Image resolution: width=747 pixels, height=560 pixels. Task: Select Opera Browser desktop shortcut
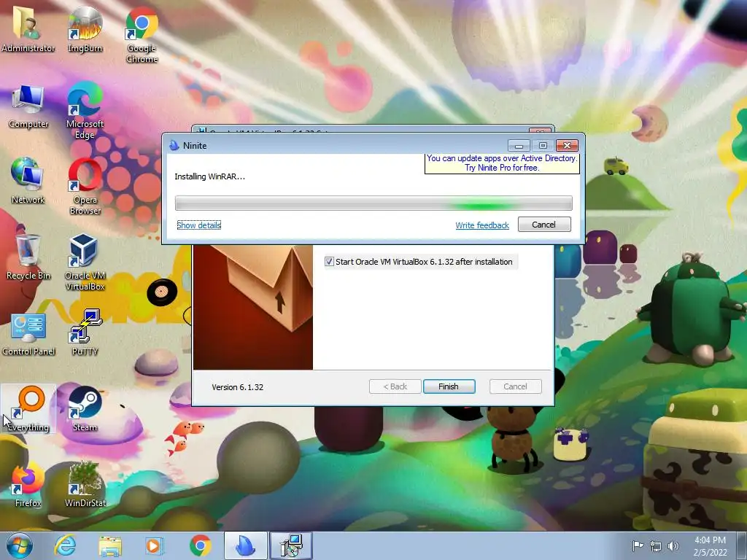tap(85, 187)
